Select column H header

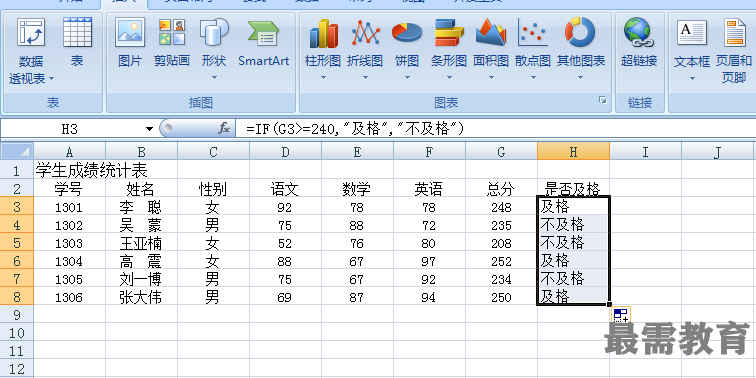(x=573, y=152)
